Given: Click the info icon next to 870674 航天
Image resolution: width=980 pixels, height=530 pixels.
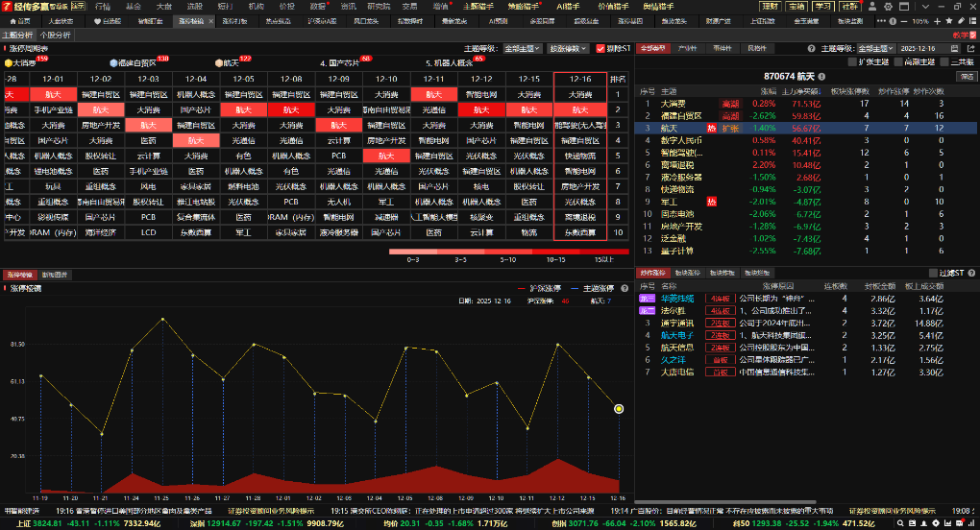Looking at the screenshot, I should pos(821,76).
